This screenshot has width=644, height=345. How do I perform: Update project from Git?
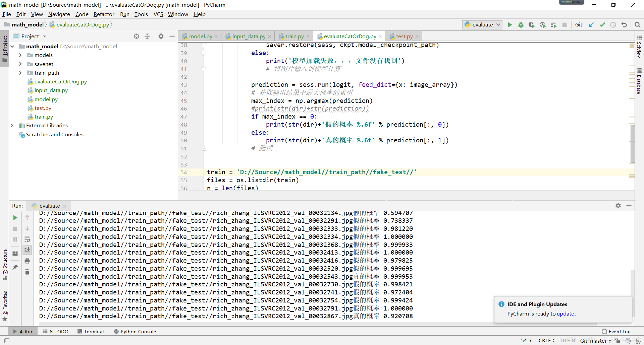click(591, 25)
